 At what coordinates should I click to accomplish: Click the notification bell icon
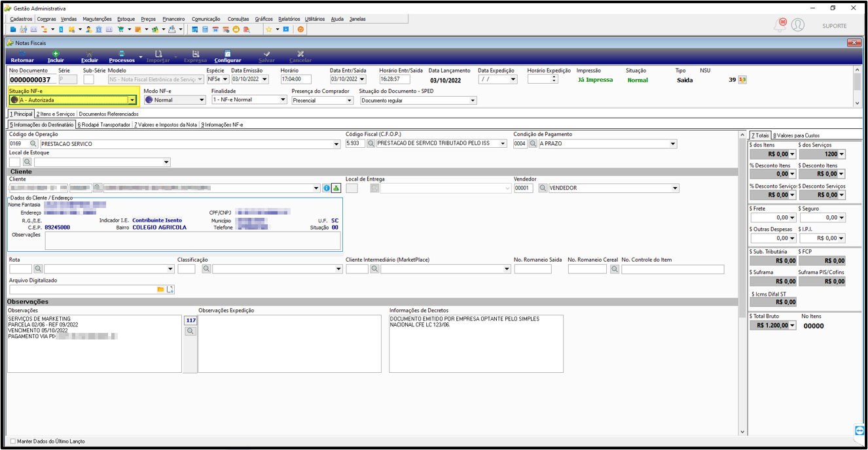780,25
